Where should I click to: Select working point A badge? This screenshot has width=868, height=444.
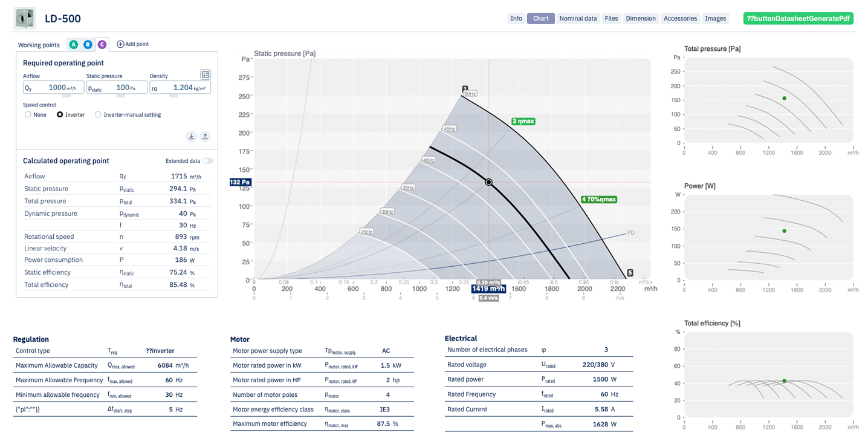click(x=74, y=44)
